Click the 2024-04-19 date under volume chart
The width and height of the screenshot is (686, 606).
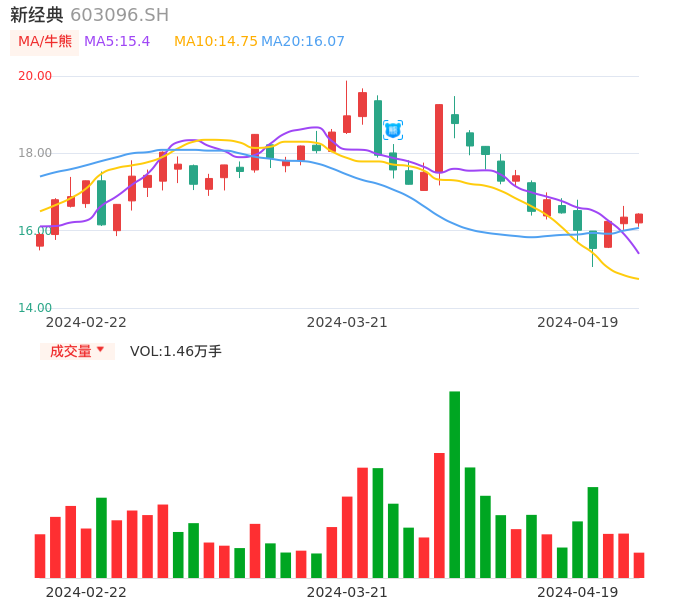click(577, 592)
